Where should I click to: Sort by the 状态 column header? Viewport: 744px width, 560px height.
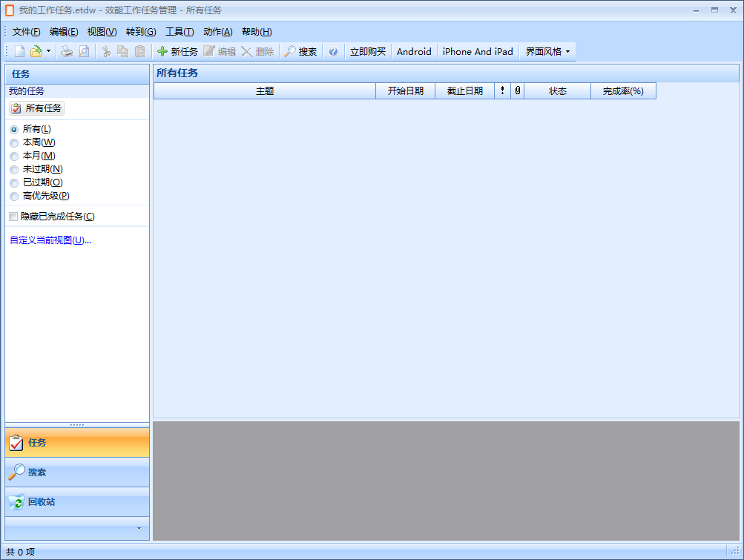tap(558, 91)
